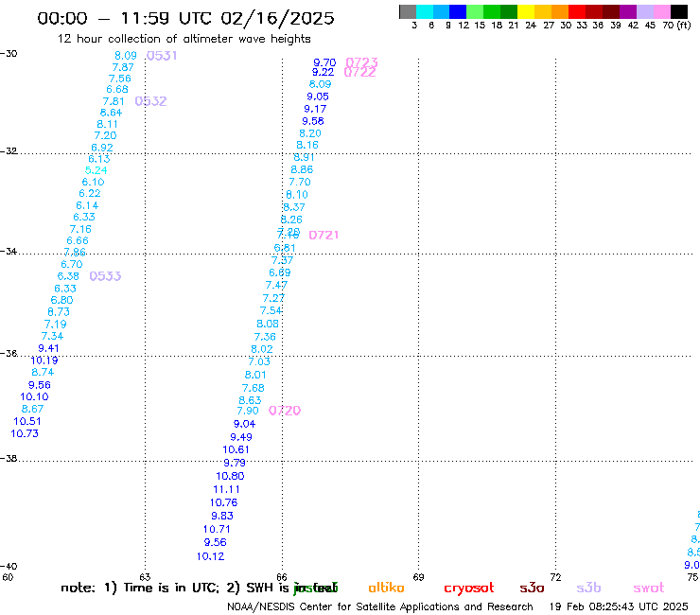Click the 5.24 wave height value

click(96, 170)
